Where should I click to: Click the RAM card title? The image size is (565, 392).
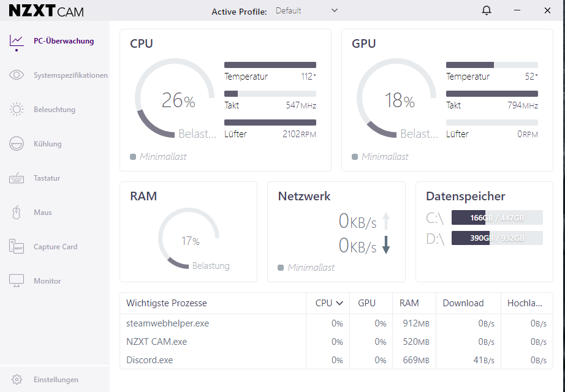(143, 196)
